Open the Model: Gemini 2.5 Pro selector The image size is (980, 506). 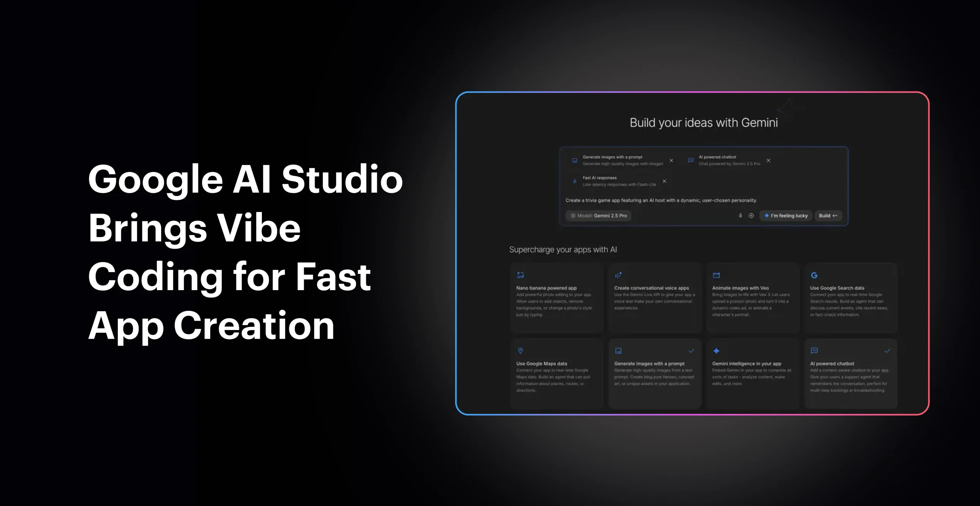tap(598, 215)
